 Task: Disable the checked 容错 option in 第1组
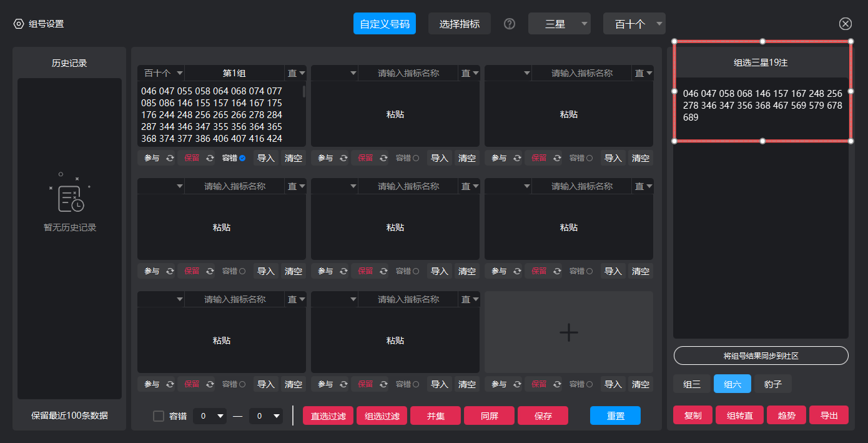click(242, 158)
